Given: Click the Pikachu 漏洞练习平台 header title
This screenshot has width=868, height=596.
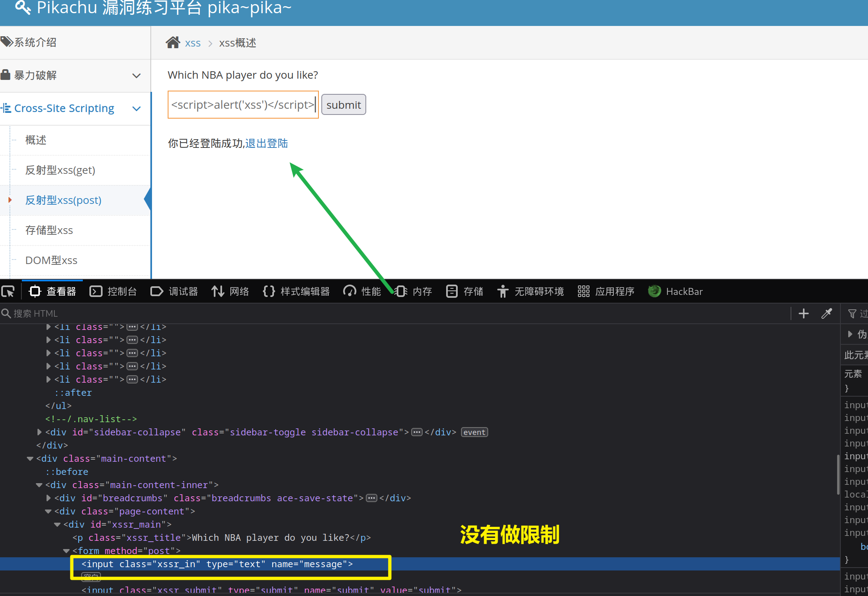Looking at the screenshot, I should [x=164, y=7].
